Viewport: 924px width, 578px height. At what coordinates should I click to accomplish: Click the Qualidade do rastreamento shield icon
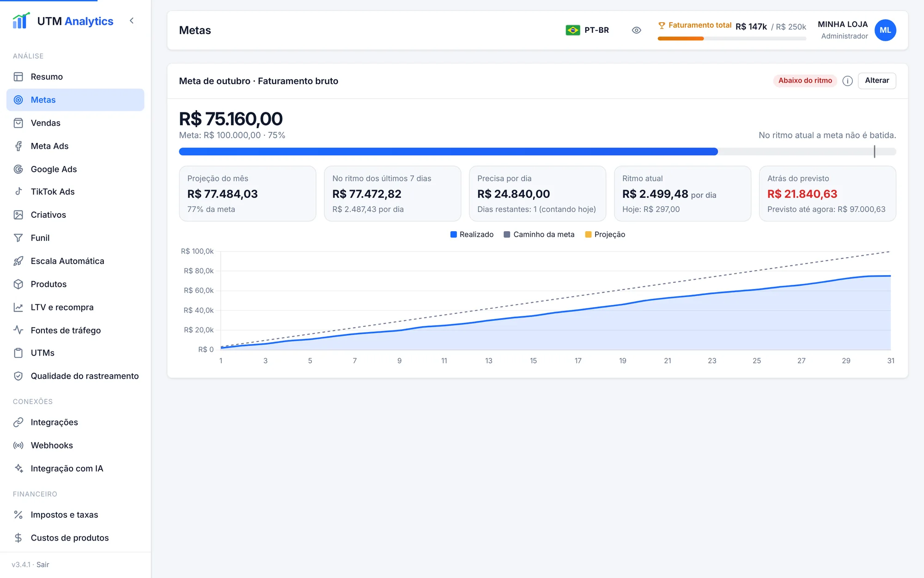pos(18,376)
